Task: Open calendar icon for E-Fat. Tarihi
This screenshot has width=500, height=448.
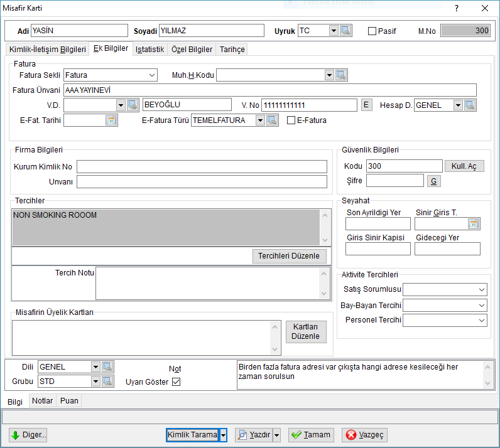Action: pos(111,120)
